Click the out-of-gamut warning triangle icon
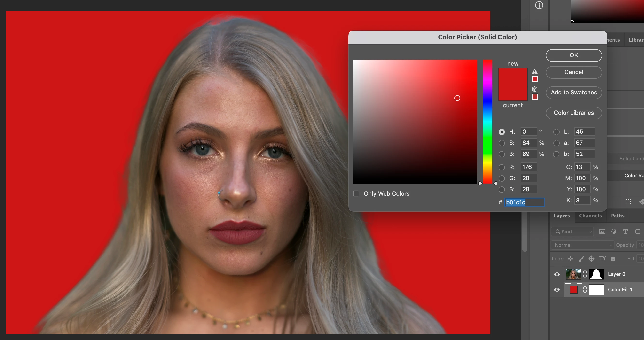The height and width of the screenshot is (340, 644). 534,72
